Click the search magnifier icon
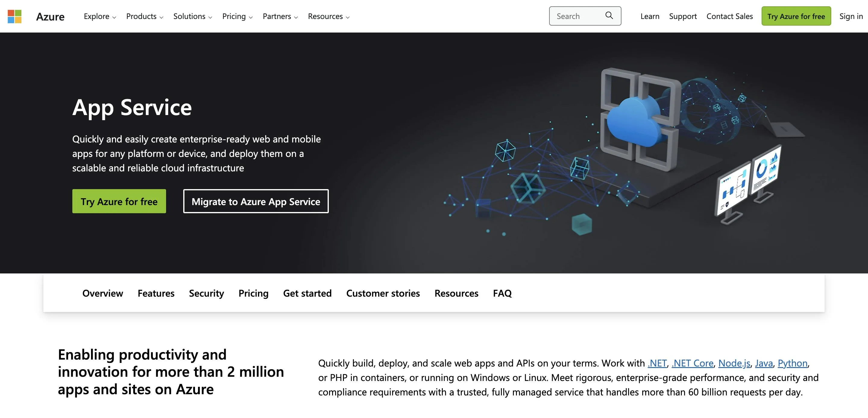Image resolution: width=868 pixels, height=418 pixels. [609, 15]
